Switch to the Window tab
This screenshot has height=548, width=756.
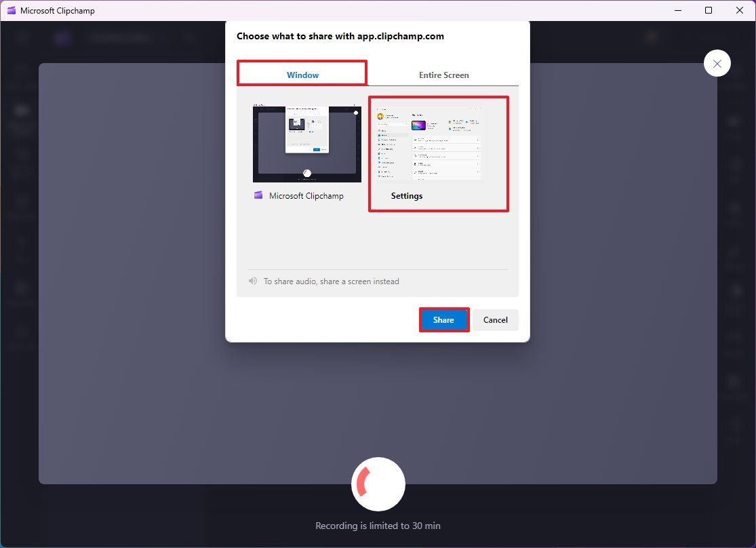click(x=302, y=75)
